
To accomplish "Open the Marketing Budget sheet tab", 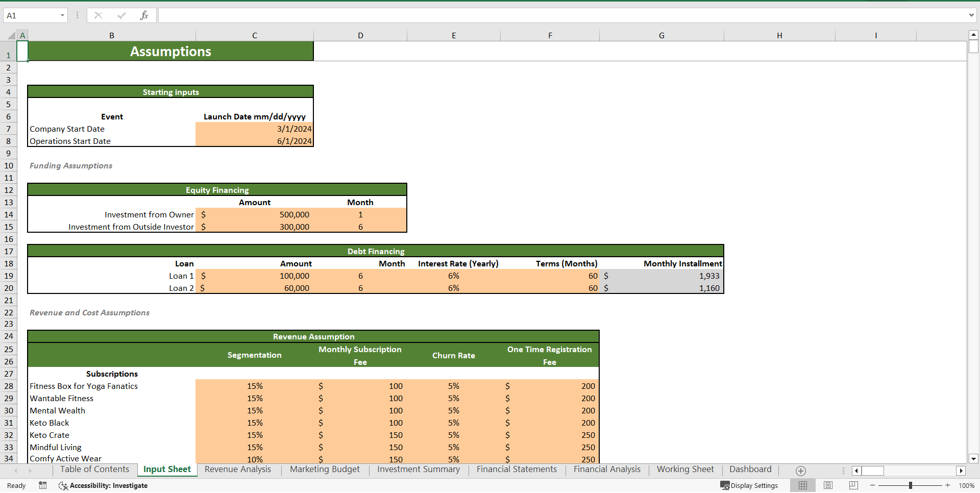I will tap(325, 470).
